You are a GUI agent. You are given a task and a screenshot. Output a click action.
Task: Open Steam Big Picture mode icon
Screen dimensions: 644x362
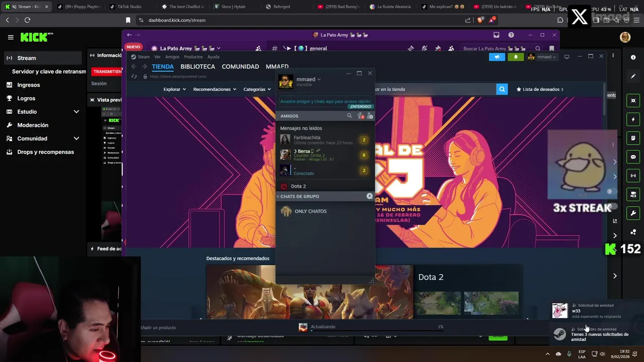tap(567, 57)
